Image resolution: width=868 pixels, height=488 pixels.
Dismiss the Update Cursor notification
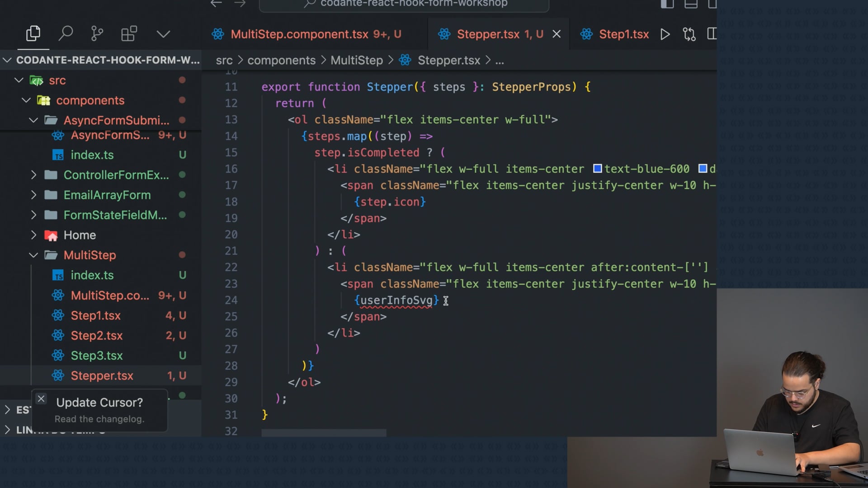click(41, 399)
